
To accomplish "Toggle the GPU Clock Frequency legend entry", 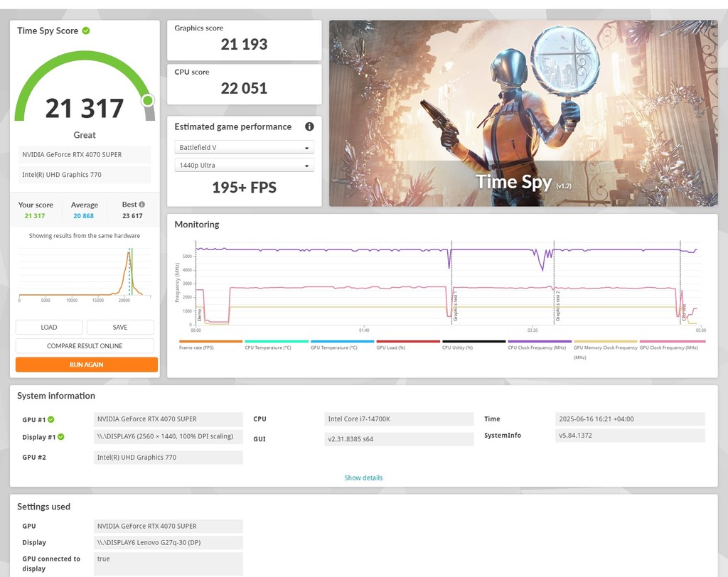I will [673, 345].
